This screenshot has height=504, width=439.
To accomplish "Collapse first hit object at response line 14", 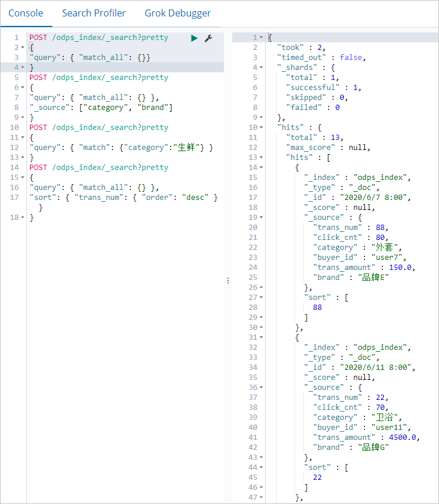I will coord(261,168).
